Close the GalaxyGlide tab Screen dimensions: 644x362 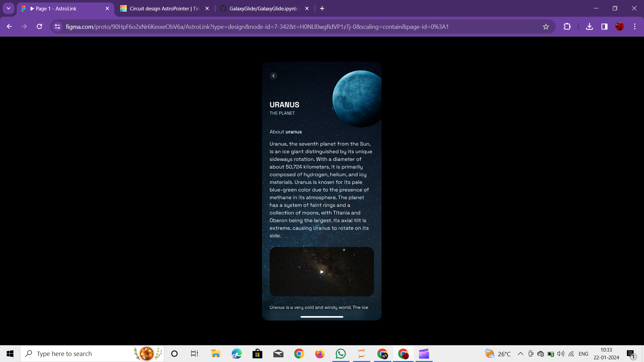[307, 9]
